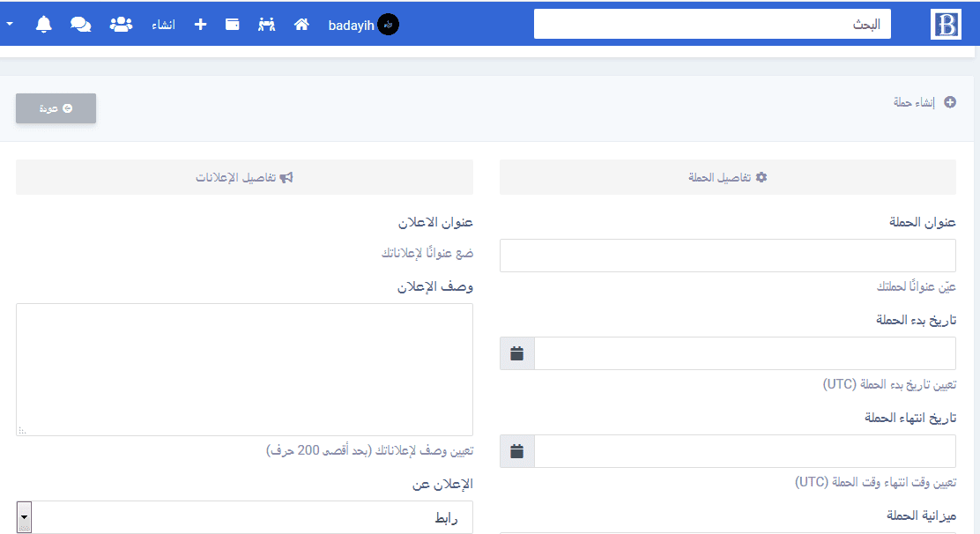980x534 pixels.
Task: Click the ميزانية الحملة label
Action: pyautogui.click(x=921, y=515)
